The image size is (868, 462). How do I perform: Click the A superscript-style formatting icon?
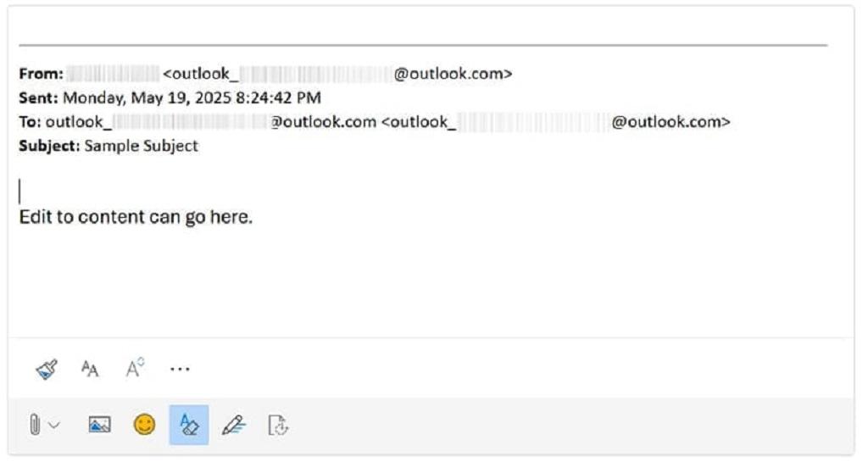point(135,368)
